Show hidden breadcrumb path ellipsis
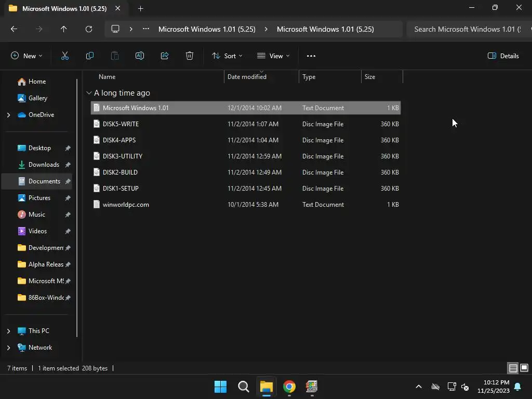The width and height of the screenshot is (532, 399). (146, 29)
